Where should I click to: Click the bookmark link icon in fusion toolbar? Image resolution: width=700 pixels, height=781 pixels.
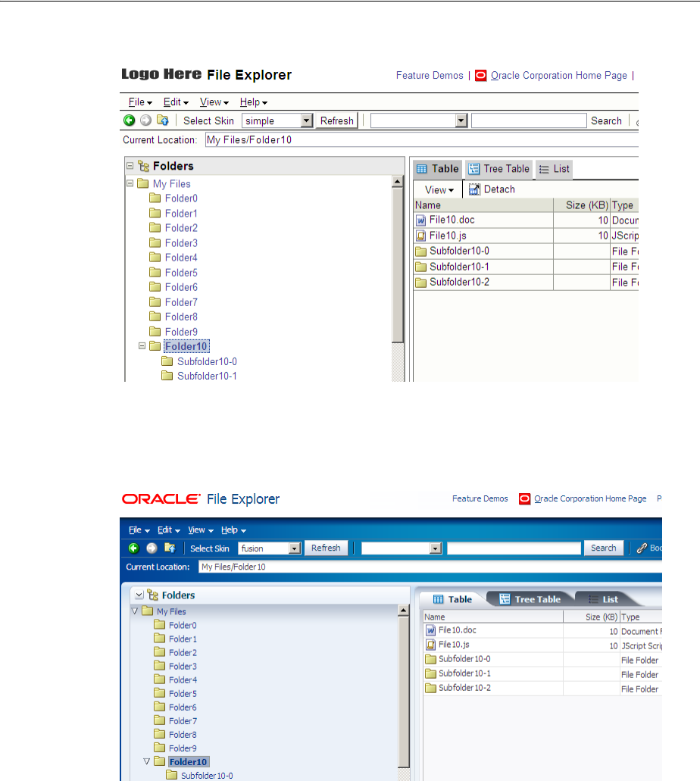point(642,548)
